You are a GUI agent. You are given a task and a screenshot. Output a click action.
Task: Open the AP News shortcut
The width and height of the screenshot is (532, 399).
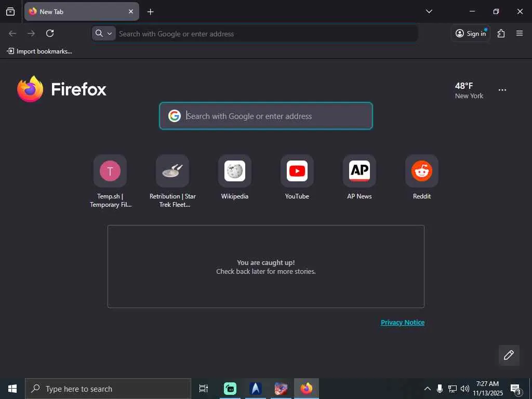click(360, 178)
